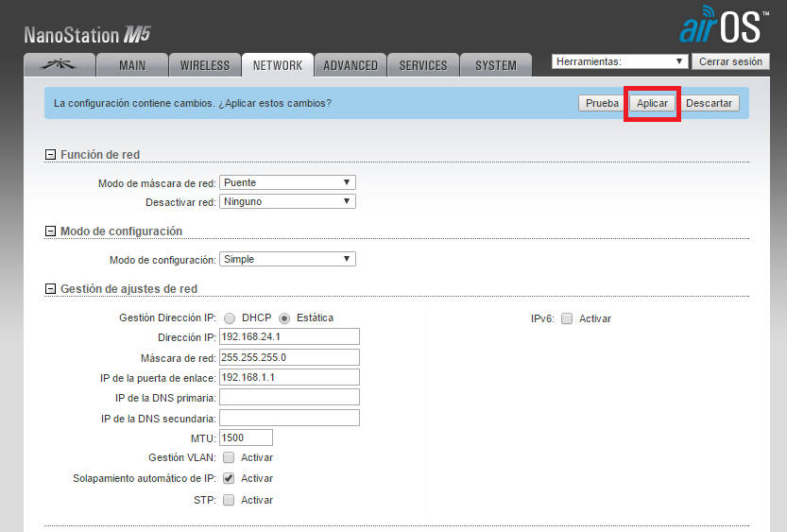This screenshot has width=787, height=532.
Task: Open the Modo de máscara de red dropdown
Action: [x=287, y=182]
